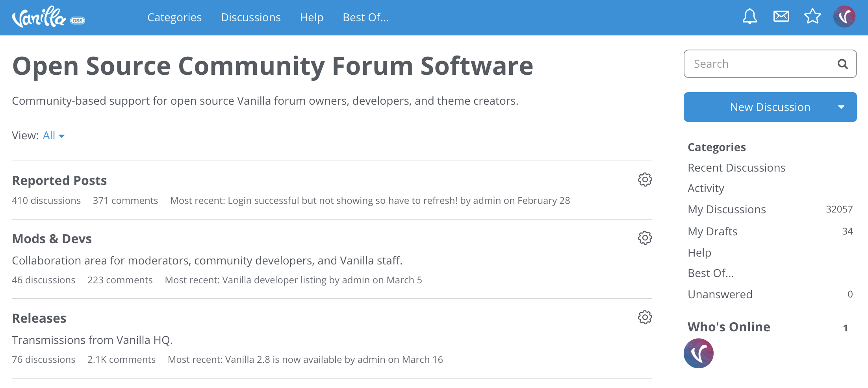868x388 pixels.
Task: Open the Reported Posts category
Action: coord(59,180)
